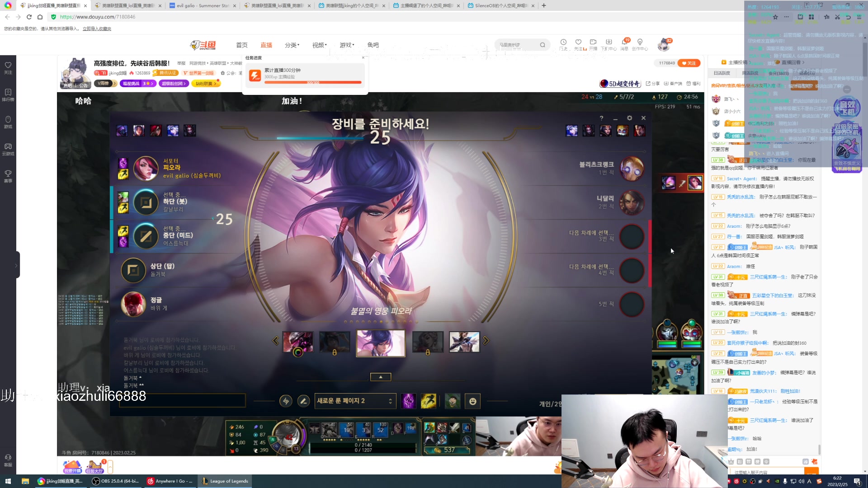Open the rune page dropdown
Screen dimensions: 868x488
[x=355, y=401]
